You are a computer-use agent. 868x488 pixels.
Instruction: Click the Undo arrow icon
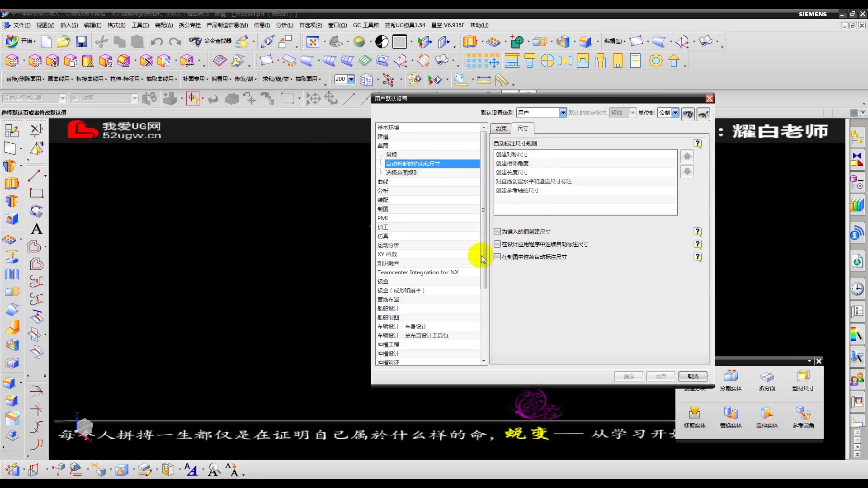pyautogui.click(x=157, y=42)
